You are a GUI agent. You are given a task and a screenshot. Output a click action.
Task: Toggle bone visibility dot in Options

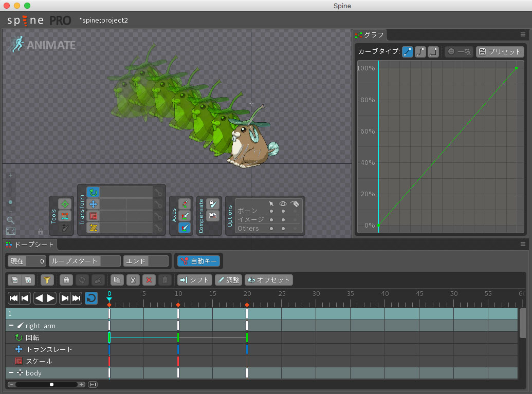coord(283,211)
